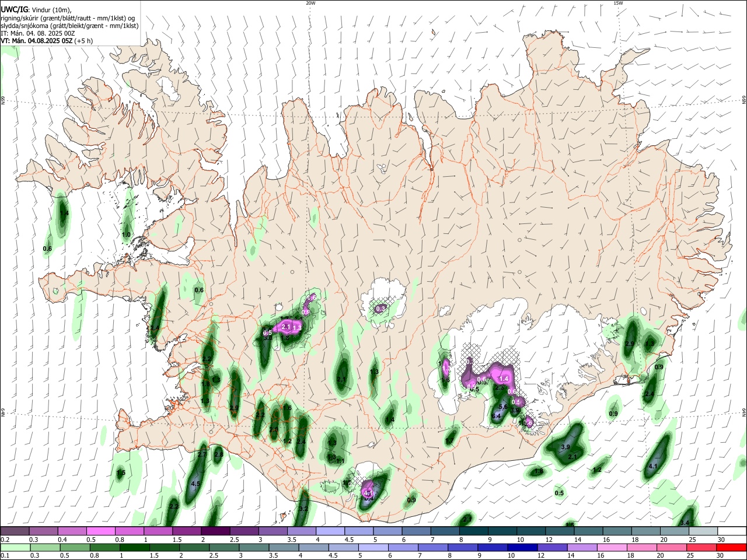Click the "(+5 h)" forecast offset text

click(84, 41)
